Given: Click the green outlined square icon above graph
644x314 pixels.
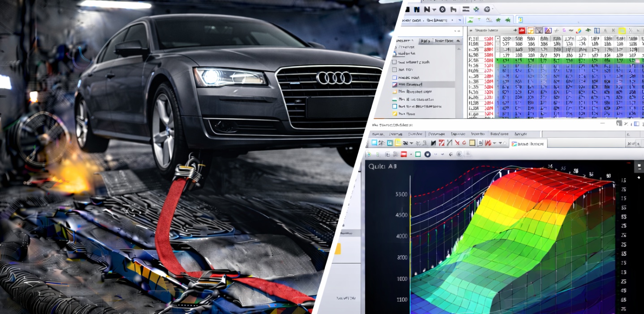Looking at the screenshot, I should 418,154.
